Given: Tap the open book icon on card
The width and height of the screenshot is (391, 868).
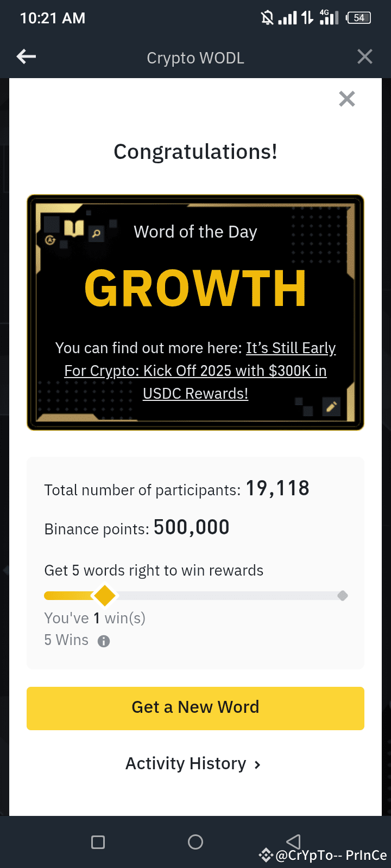Looking at the screenshot, I should [74, 228].
